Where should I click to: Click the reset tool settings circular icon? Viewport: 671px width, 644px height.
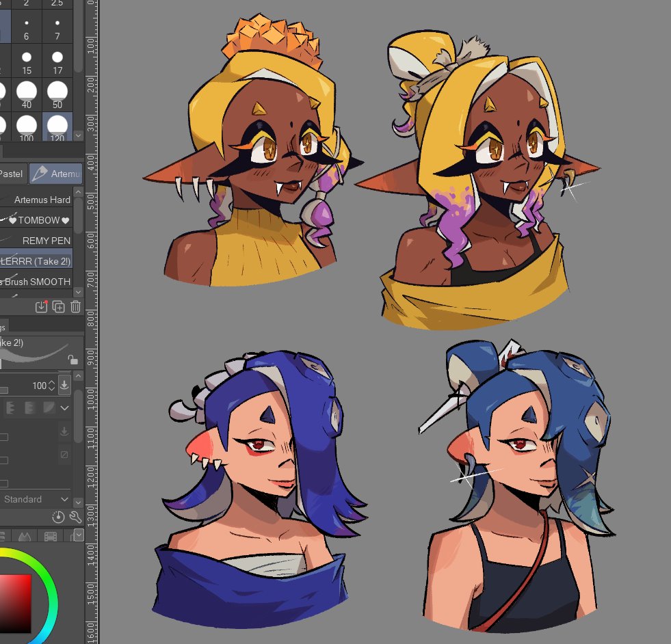point(58,517)
